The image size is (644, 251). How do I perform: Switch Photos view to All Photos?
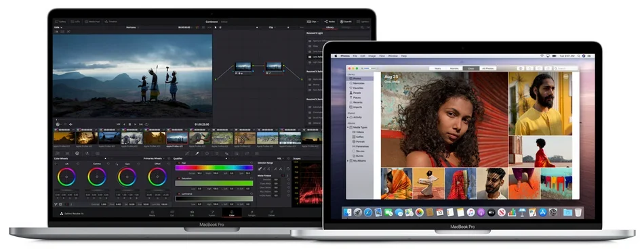pos(488,68)
